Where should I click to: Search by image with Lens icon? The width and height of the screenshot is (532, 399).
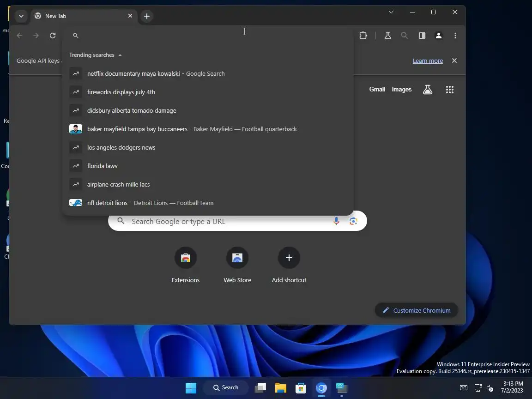(353, 221)
